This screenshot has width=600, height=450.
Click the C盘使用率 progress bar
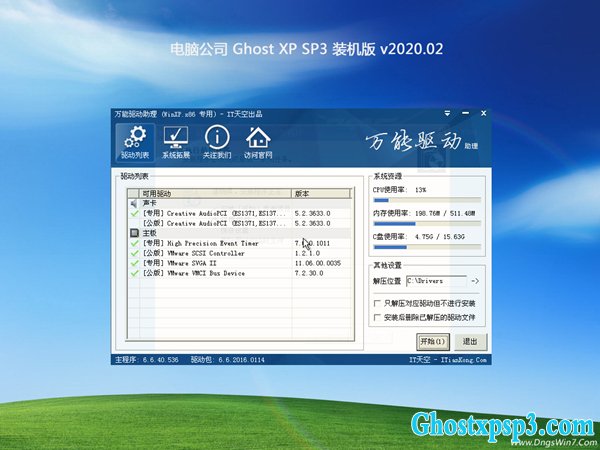[427, 247]
